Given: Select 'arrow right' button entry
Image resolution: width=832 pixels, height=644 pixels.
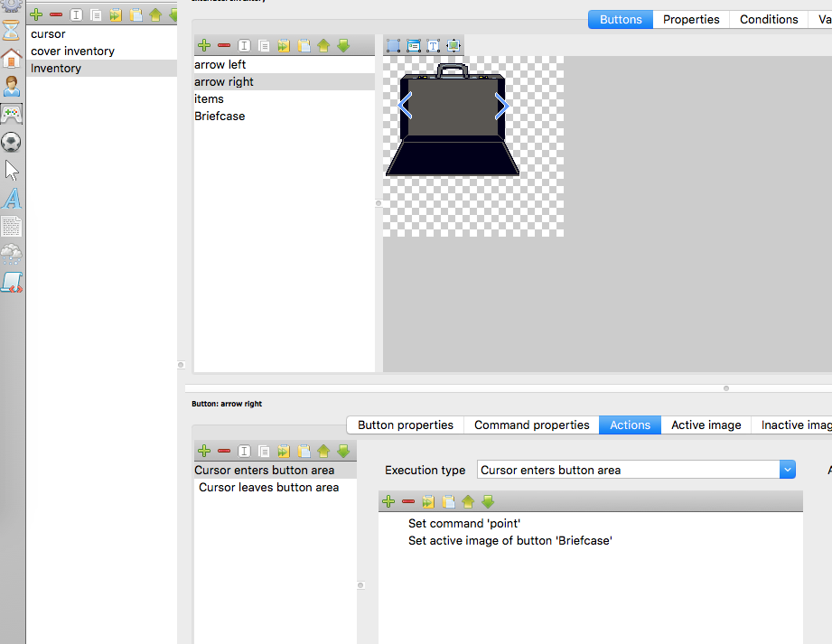Looking at the screenshot, I should click(285, 81).
